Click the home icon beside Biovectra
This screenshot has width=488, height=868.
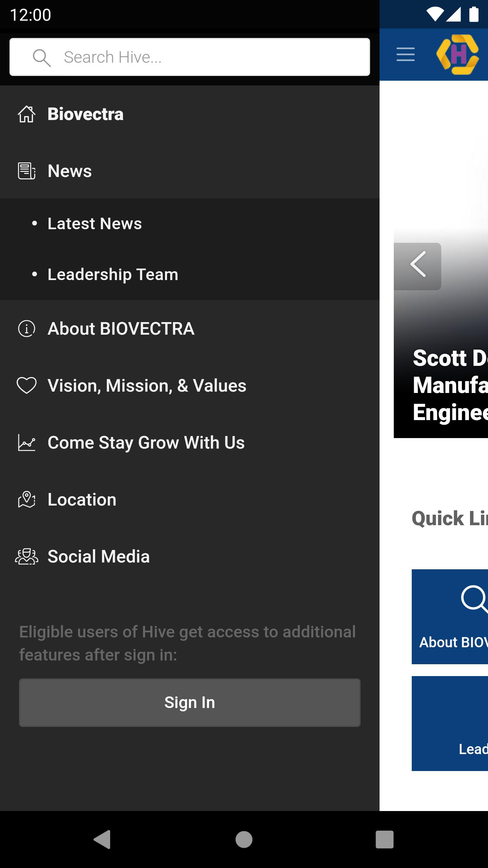tap(26, 114)
